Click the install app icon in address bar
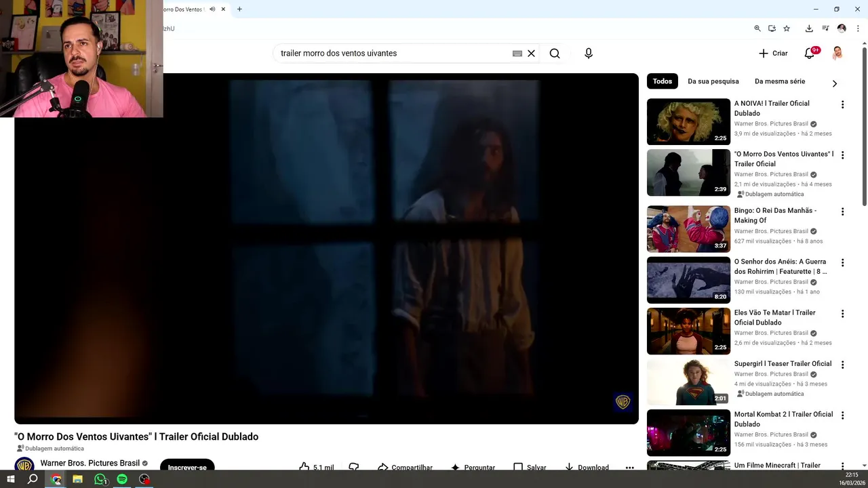 (x=772, y=28)
